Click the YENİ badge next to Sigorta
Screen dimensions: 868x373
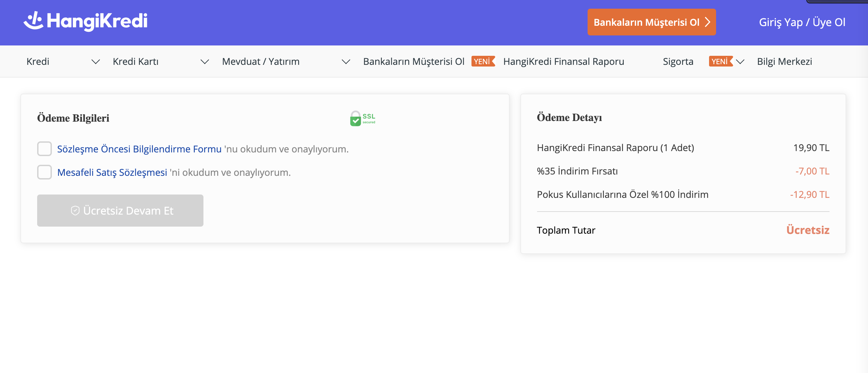[720, 61]
